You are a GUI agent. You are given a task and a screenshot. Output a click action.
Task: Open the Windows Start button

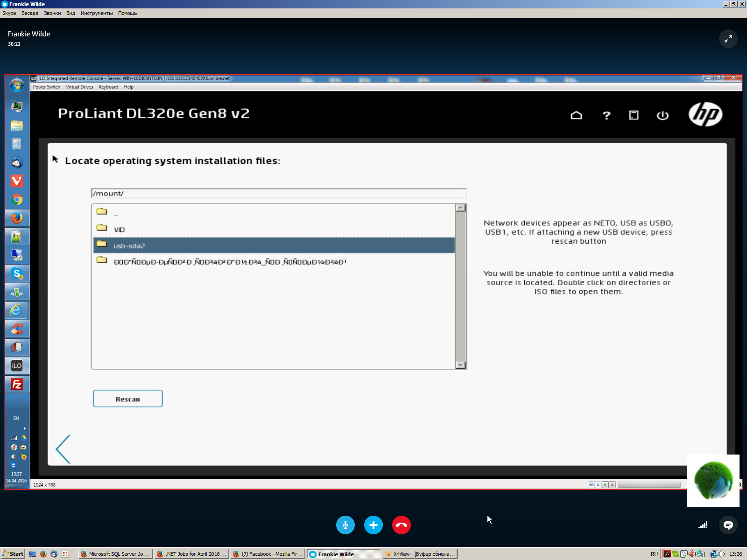[x=13, y=554]
